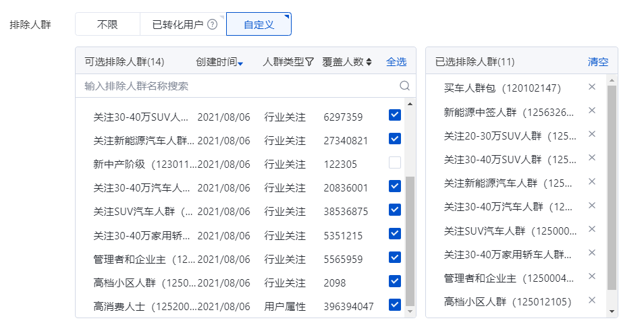This screenshot has height=329, width=644.
Task: Uncheck 关注30-40万家用轿车 row checkbox
Action: tap(395, 233)
